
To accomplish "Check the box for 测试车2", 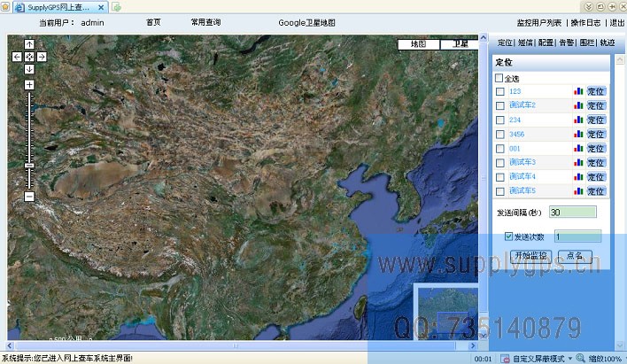I will 500,105.
